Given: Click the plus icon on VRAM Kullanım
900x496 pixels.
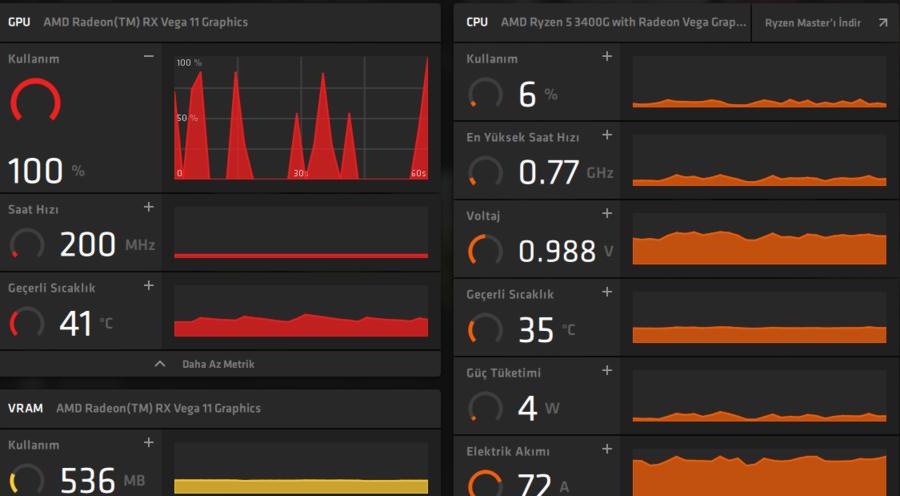Looking at the screenshot, I should point(149,442).
